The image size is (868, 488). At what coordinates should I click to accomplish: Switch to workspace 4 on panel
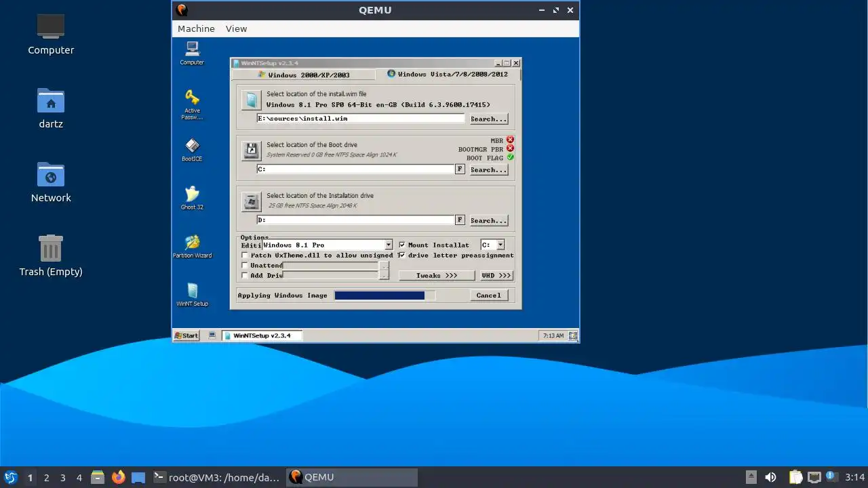tap(79, 477)
